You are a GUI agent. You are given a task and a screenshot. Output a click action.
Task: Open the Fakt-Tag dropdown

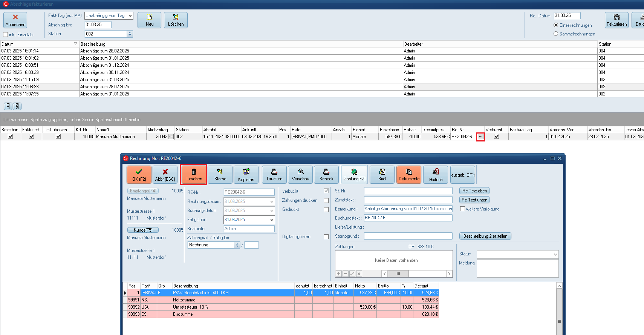[130, 15]
